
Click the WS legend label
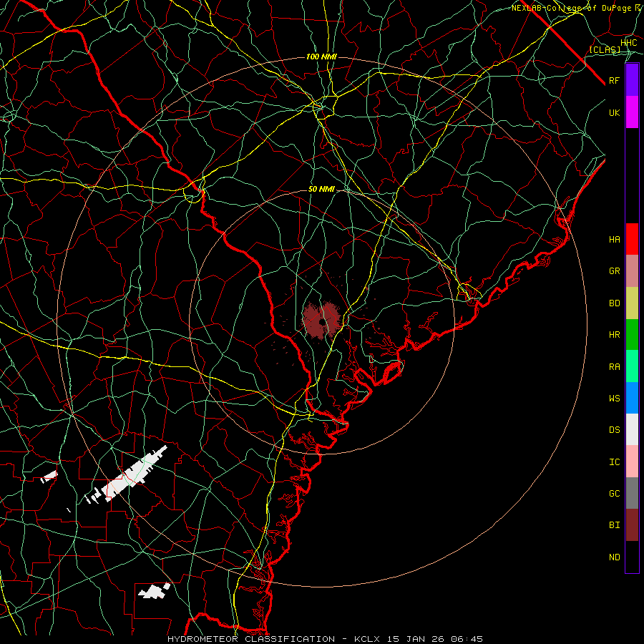click(x=615, y=399)
